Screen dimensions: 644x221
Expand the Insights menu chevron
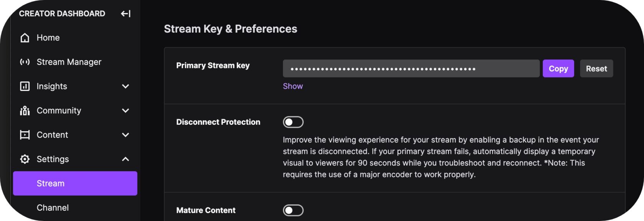125,86
